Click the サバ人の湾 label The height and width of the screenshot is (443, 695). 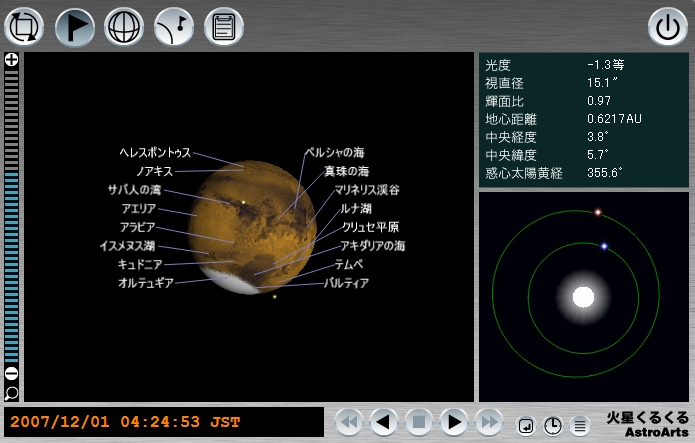pyautogui.click(x=134, y=190)
